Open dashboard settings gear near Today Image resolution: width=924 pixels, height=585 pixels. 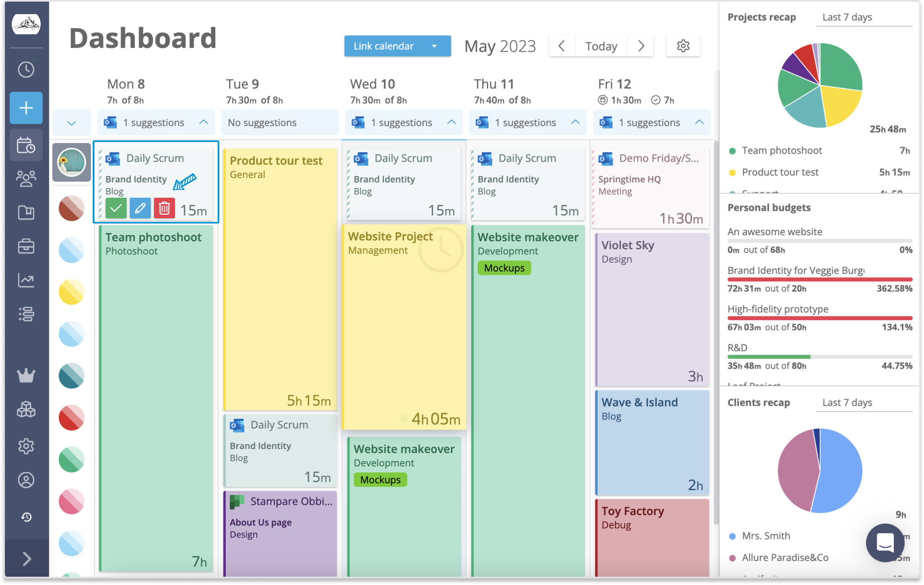click(683, 46)
